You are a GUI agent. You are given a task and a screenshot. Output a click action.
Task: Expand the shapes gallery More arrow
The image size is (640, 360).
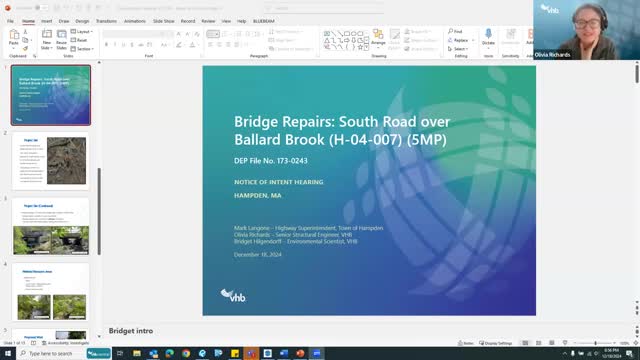pos(367,48)
